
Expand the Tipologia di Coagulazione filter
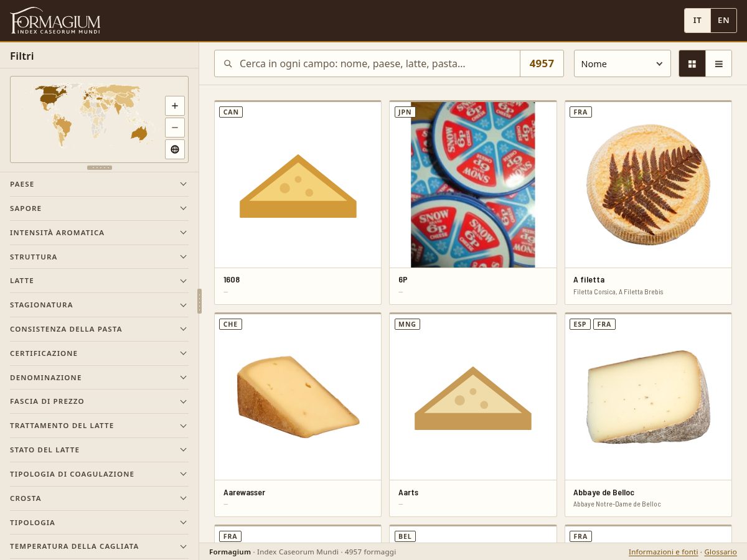click(x=99, y=474)
